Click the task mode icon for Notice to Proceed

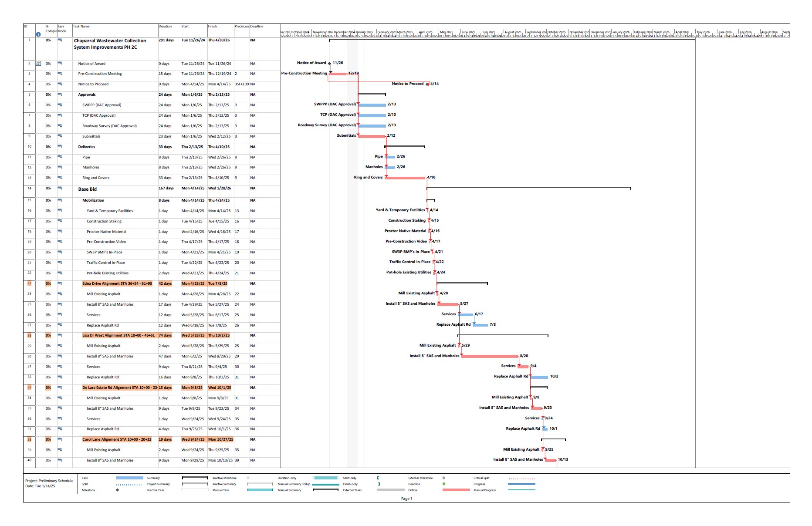pyautogui.click(x=60, y=84)
